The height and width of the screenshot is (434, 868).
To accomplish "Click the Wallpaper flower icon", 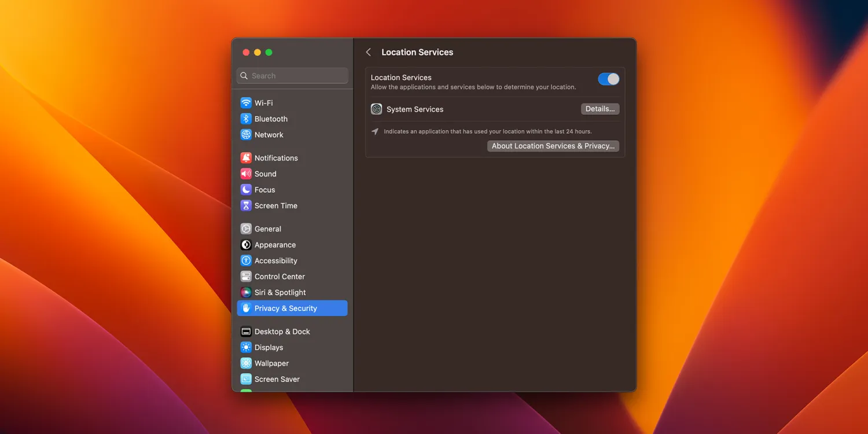I will pyautogui.click(x=246, y=363).
